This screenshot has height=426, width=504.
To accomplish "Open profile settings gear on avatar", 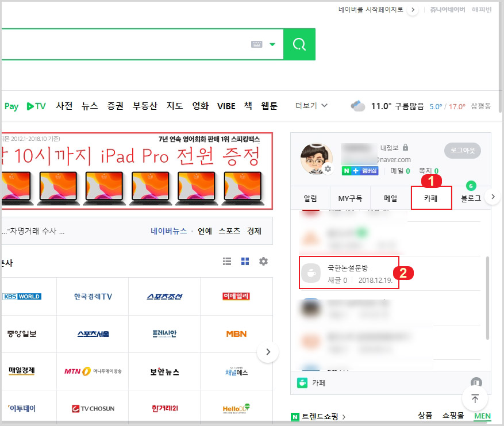I will pyautogui.click(x=328, y=169).
